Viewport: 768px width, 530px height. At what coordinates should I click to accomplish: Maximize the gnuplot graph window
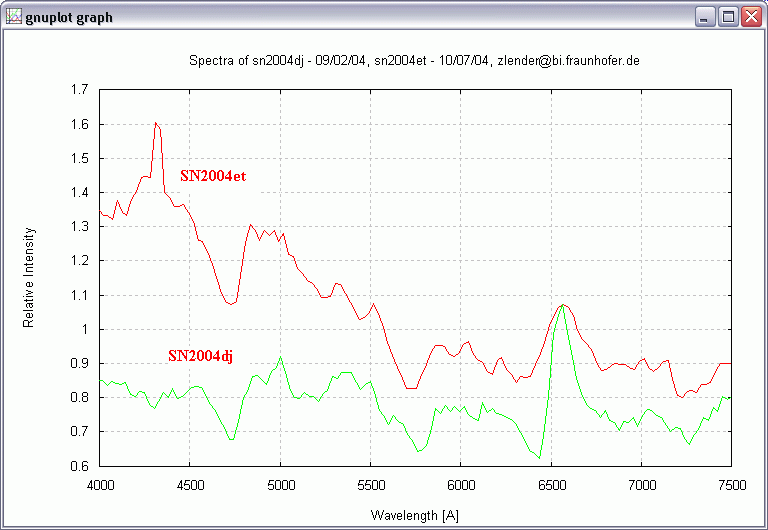tap(729, 17)
